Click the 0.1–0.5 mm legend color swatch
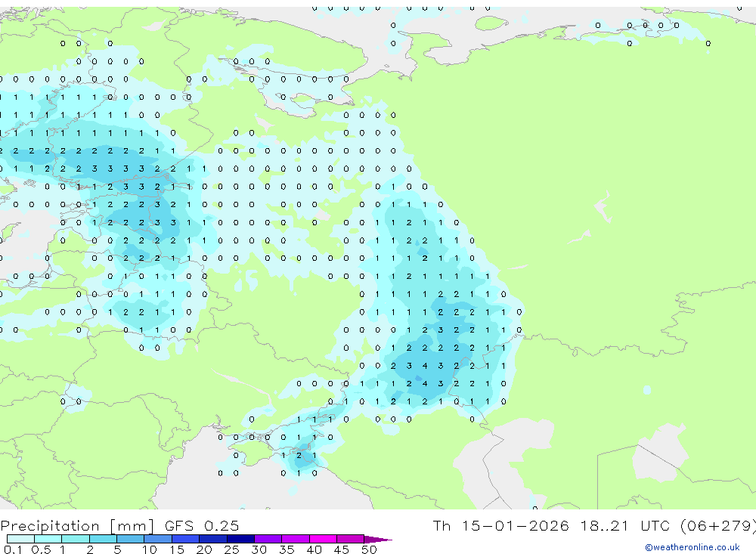Screen dimensions: 756x554 pyautogui.click(x=20, y=539)
